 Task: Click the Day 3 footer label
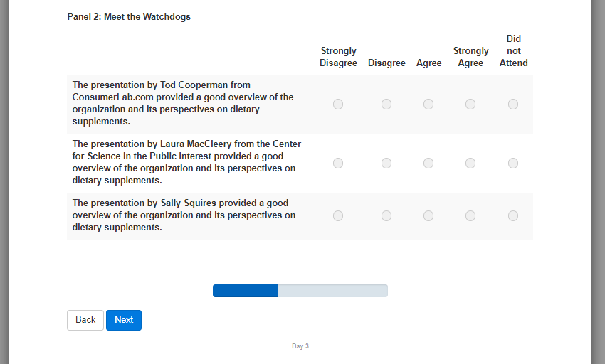click(300, 346)
